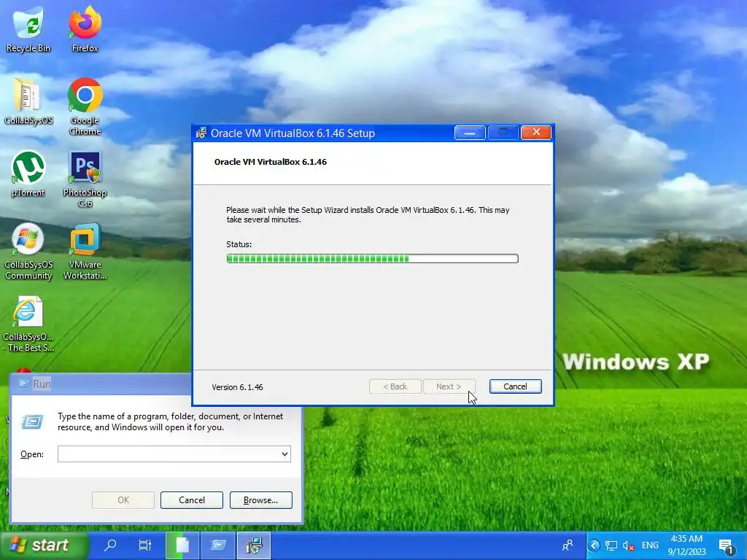This screenshot has width=747, height=560.
Task: Launch Firefox from the desktop
Action: [85, 28]
